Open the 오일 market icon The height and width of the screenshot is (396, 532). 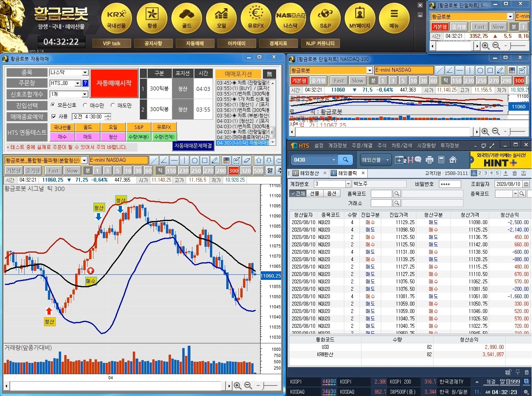click(x=221, y=18)
